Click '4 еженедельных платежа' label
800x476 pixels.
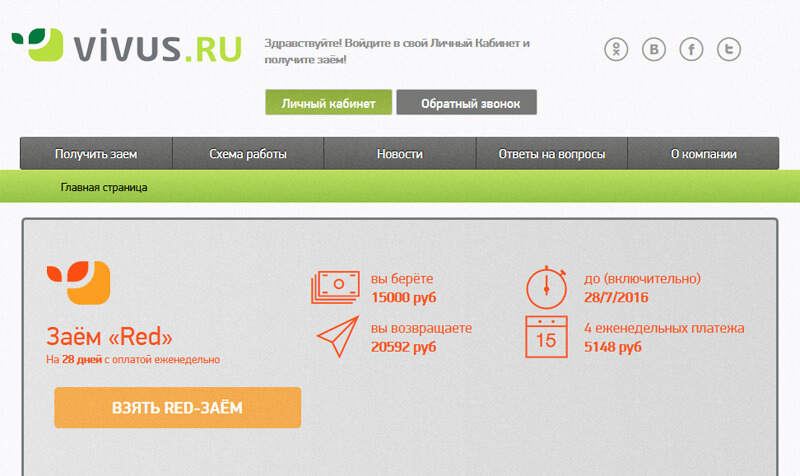(664, 328)
